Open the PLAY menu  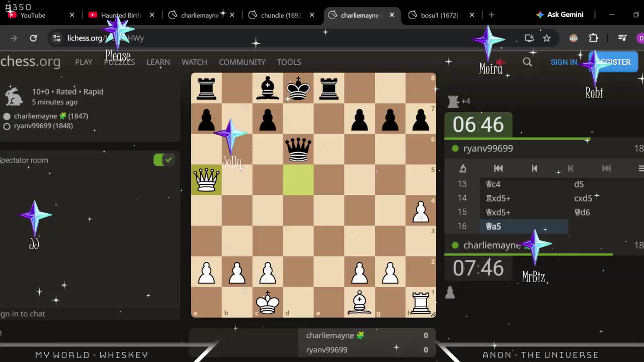[84, 62]
